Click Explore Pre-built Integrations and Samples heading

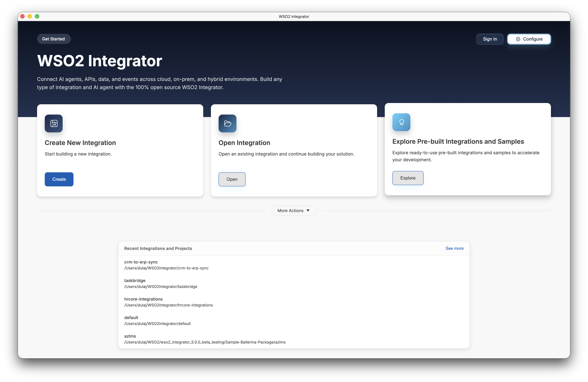coord(458,141)
